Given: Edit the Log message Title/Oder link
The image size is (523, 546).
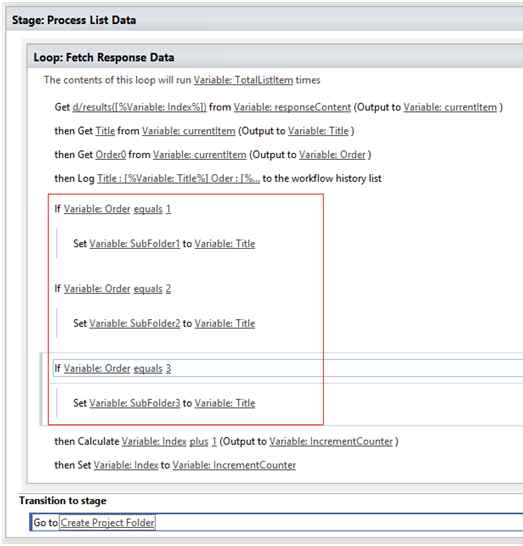Looking at the screenshot, I should [x=178, y=179].
